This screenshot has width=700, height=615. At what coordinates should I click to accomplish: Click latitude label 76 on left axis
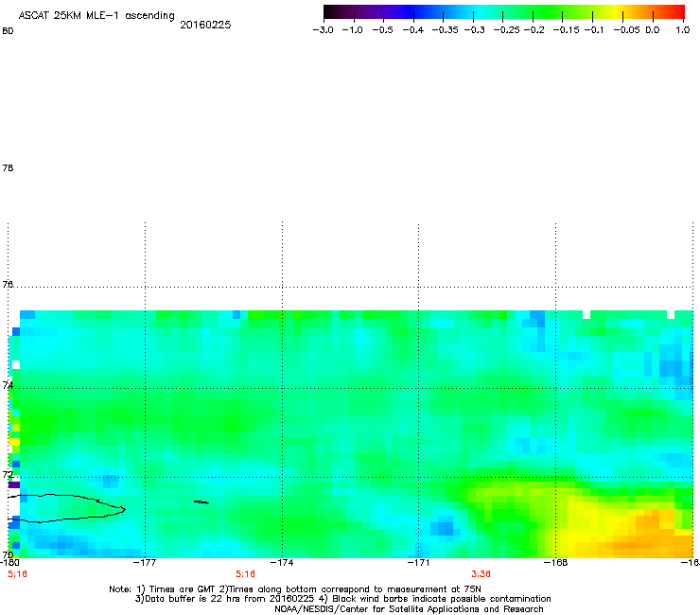point(8,284)
